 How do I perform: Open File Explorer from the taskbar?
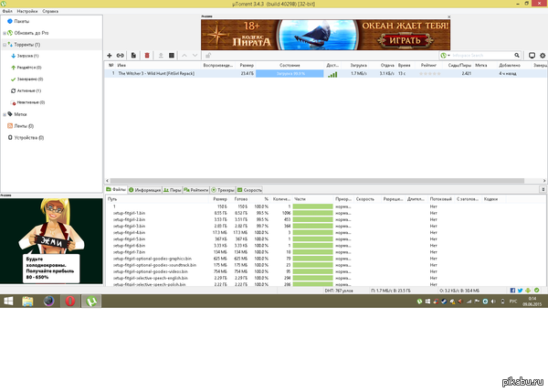27,301
